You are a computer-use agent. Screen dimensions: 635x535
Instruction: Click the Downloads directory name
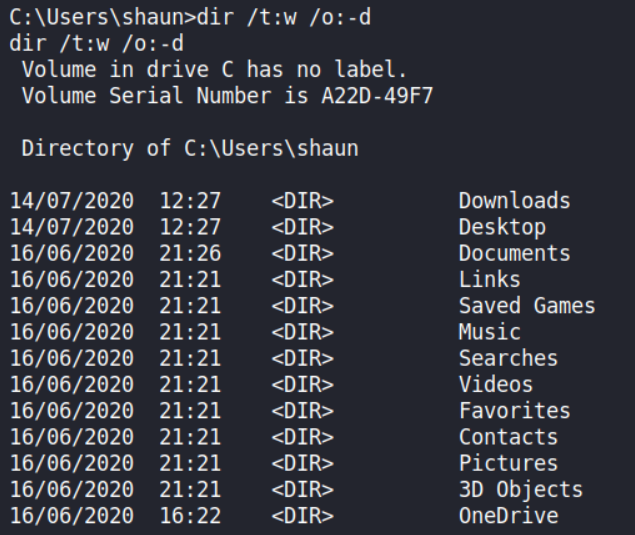click(x=514, y=201)
